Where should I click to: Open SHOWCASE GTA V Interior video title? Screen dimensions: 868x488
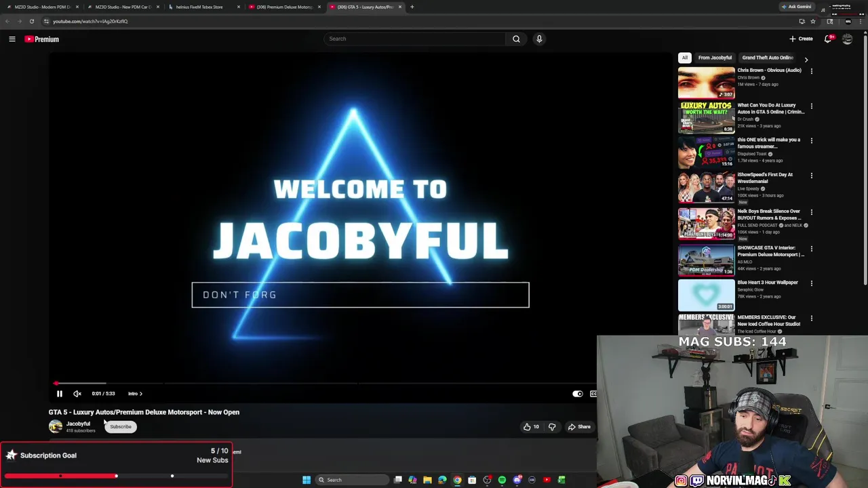point(771,251)
